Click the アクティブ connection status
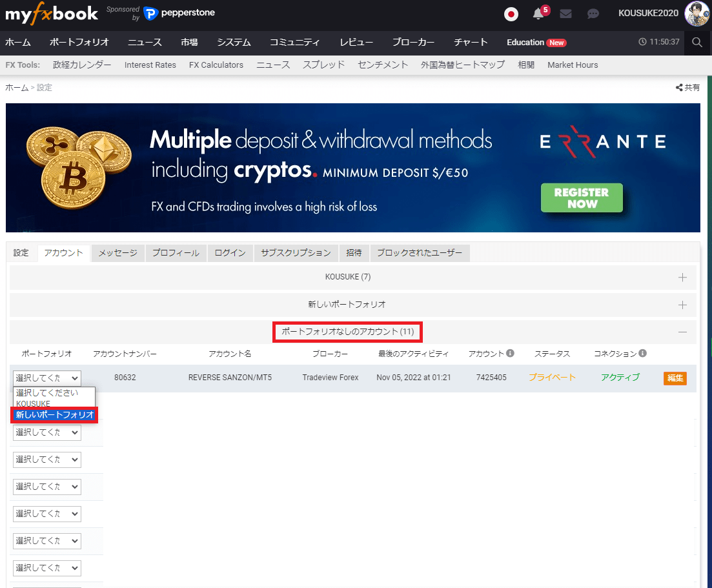This screenshot has height=588, width=712. tap(620, 378)
